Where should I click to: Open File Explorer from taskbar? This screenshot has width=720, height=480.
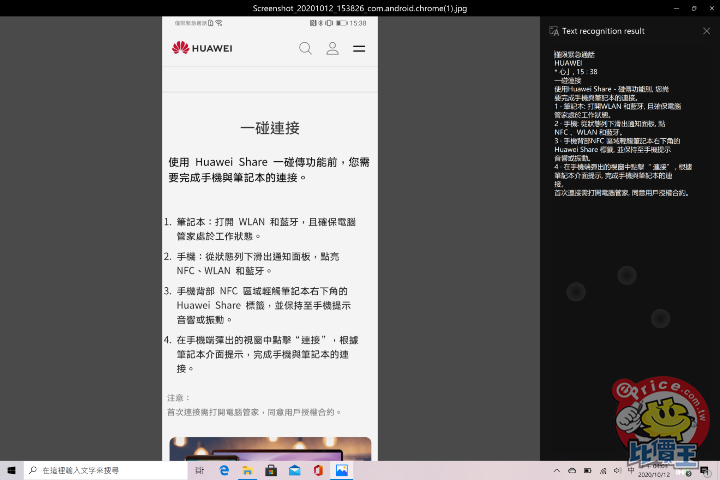(x=248, y=470)
